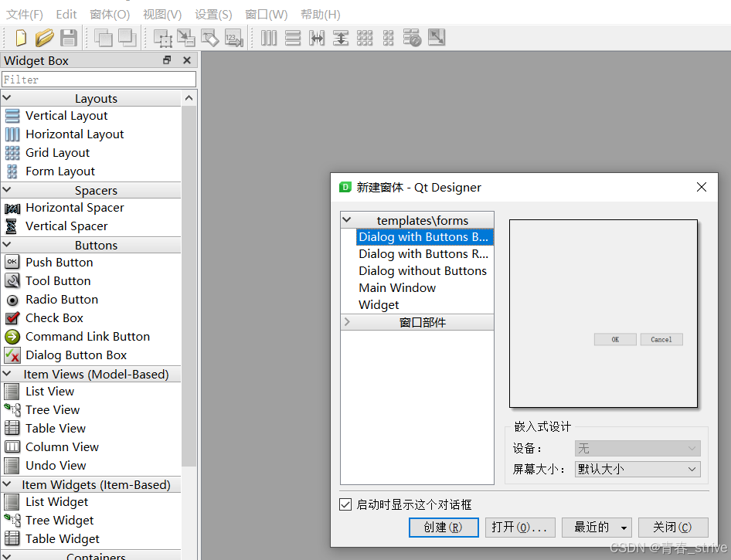Viewport: 731px width, 560px height.
Task: Click the form template preview thumbnail
Action: (x=603, y=314)
